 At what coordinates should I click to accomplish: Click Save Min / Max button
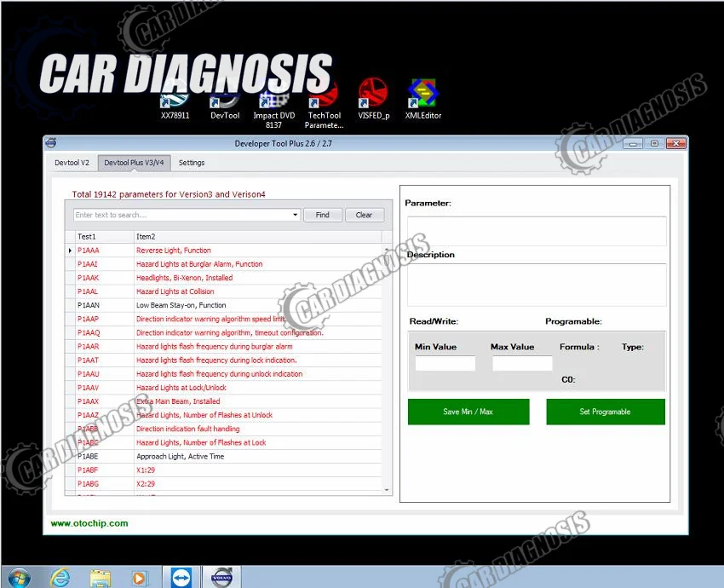(468, 412)
